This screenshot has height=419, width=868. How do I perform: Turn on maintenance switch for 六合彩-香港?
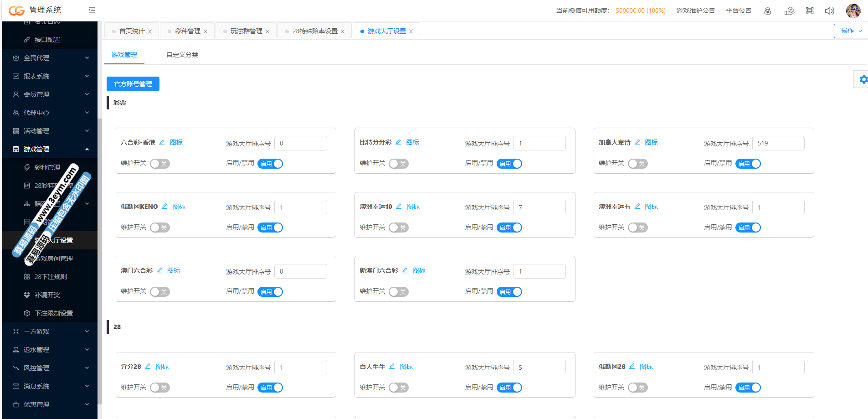(x=159, y=164)
